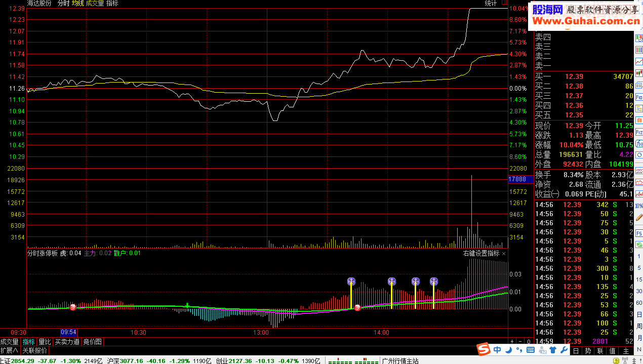Viewport: 643px width, 364px height.
Task: Click 买二 bid row 12.38
Action: pyautogui.click(x=584, y=86)
